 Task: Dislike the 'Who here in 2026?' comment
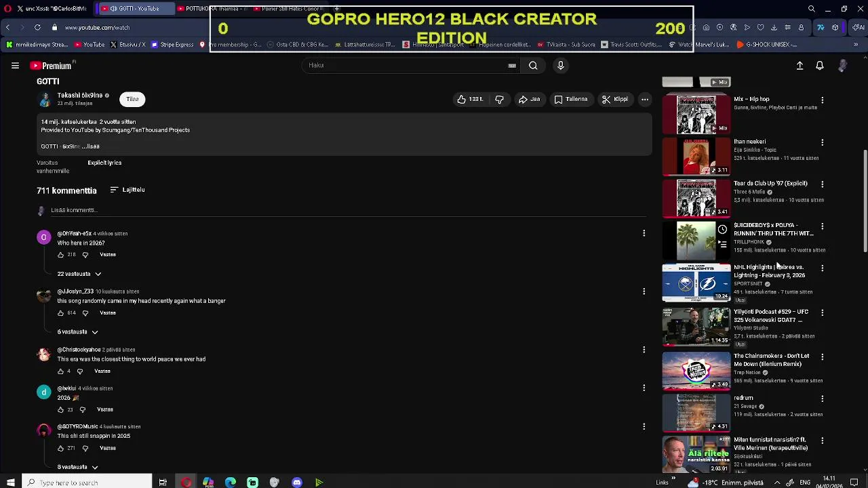click(x=85, y=255)
